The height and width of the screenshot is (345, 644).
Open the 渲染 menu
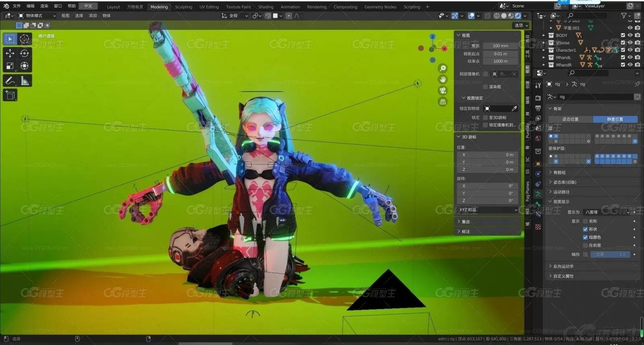(44, 6)
